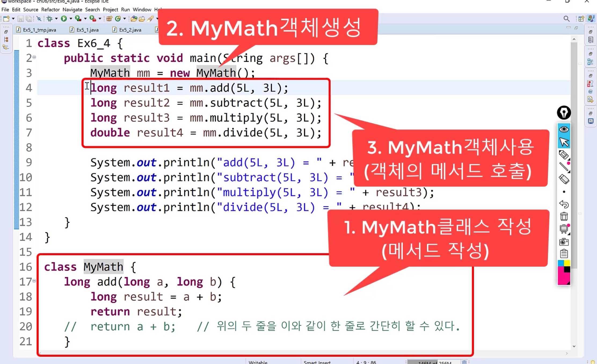Open dropdown arrow next to Coverage icon

click(x=85, y=19)
